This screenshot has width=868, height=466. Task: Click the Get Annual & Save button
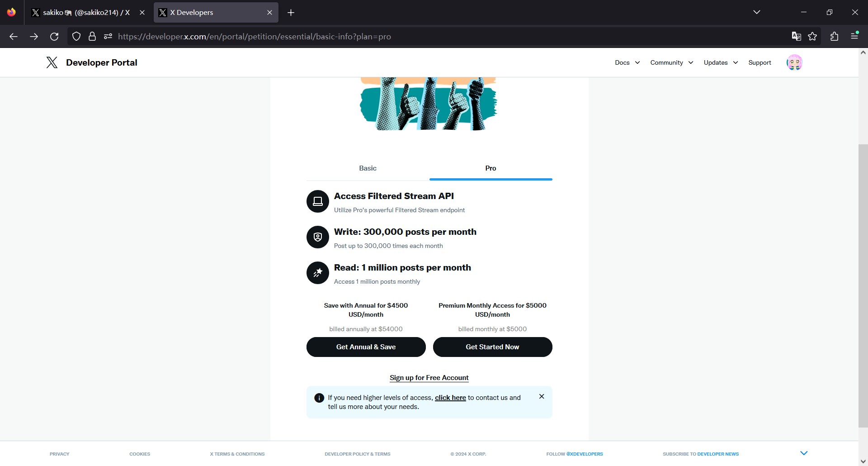click(366, 347)
